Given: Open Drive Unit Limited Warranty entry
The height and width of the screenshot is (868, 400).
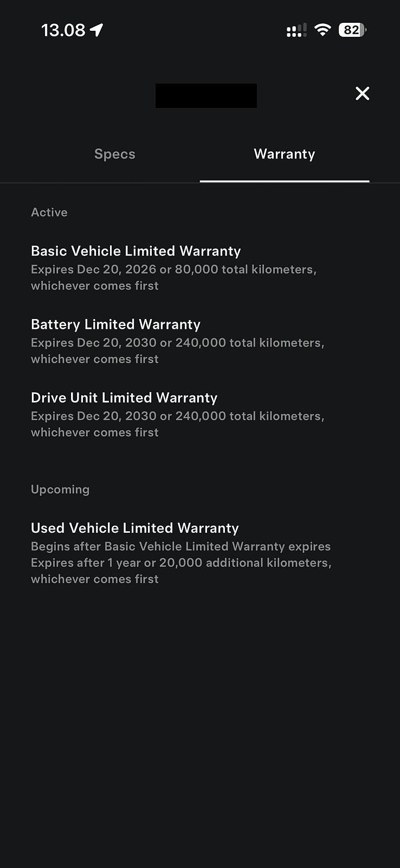Looking at the screenshot, I should point(124,398).
